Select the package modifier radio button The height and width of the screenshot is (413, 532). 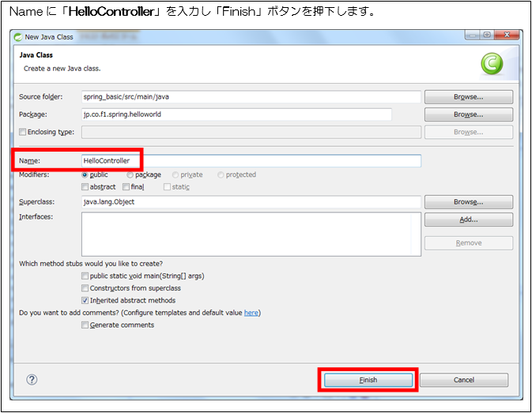[130, 175]
